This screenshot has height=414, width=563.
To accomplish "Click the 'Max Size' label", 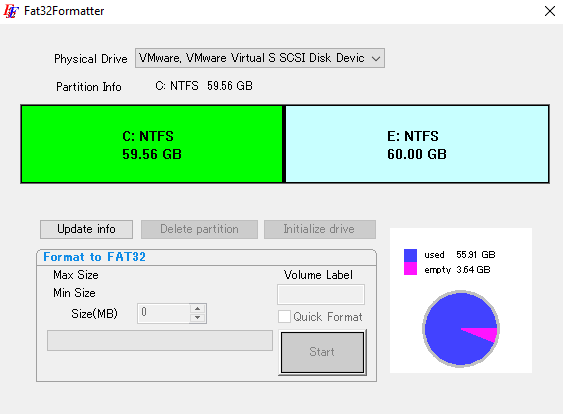I will click(x=76, y=275).
